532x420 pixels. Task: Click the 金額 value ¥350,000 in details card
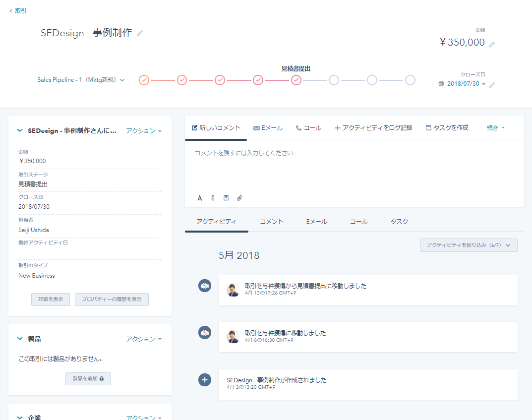pos(32,161)
